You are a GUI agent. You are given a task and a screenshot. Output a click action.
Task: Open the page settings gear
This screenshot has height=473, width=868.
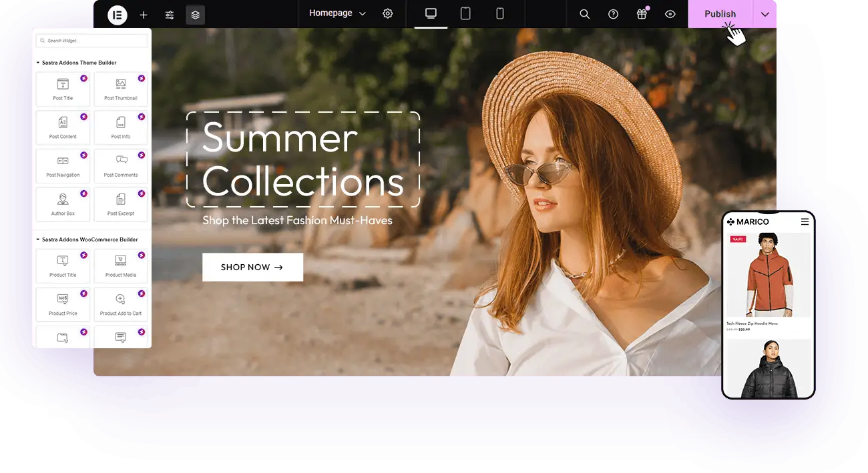point(388,13)
